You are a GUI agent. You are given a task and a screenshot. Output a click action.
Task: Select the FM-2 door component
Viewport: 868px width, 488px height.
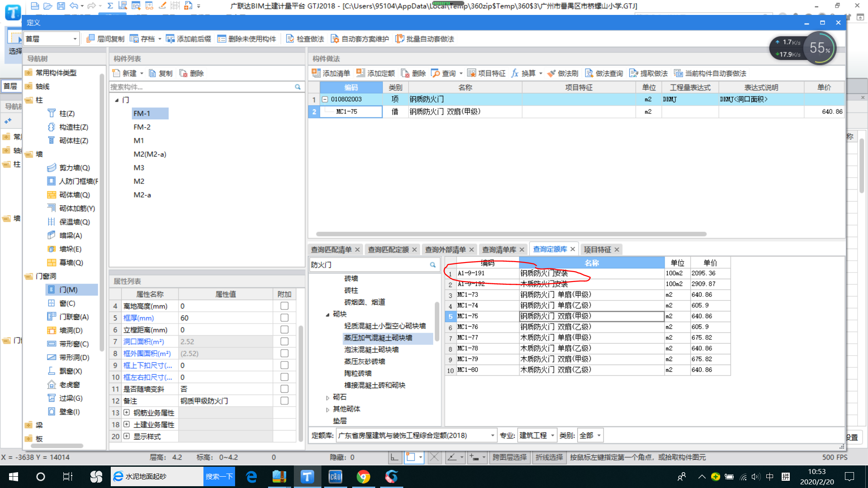point(142,127)
